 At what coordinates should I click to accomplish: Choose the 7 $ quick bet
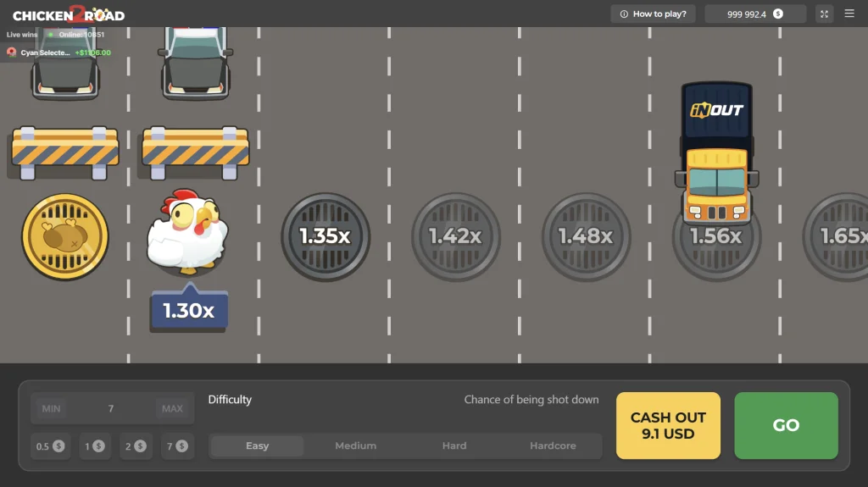[177, 446]
